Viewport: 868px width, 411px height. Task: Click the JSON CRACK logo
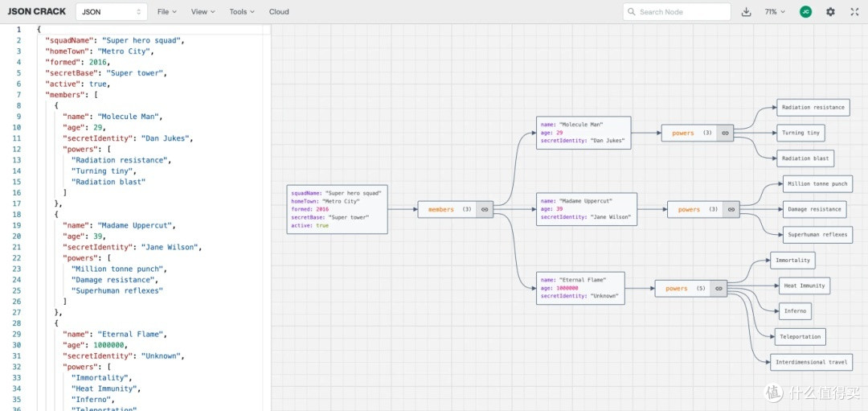36,11
